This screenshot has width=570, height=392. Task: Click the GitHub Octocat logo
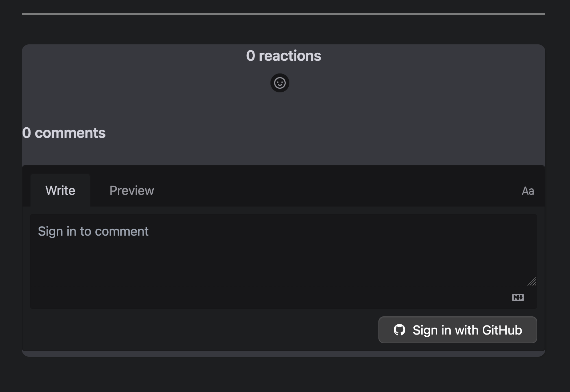(x=399, y=330)
